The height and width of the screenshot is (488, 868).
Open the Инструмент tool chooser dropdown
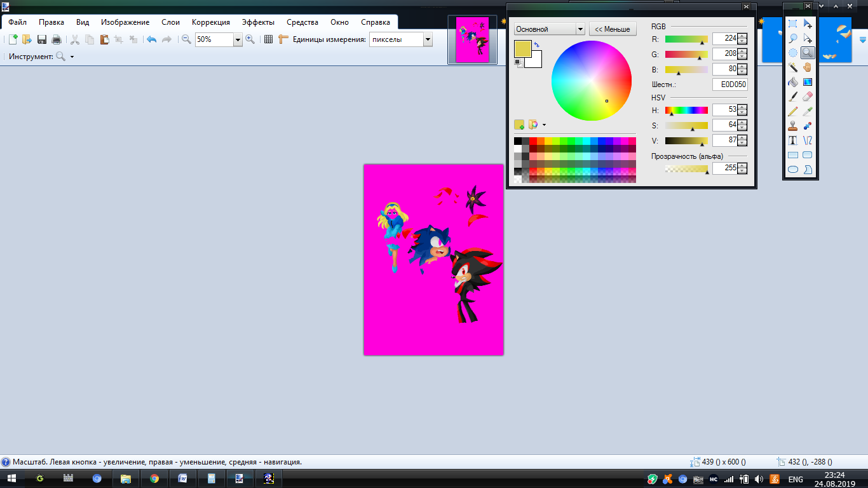72,57
